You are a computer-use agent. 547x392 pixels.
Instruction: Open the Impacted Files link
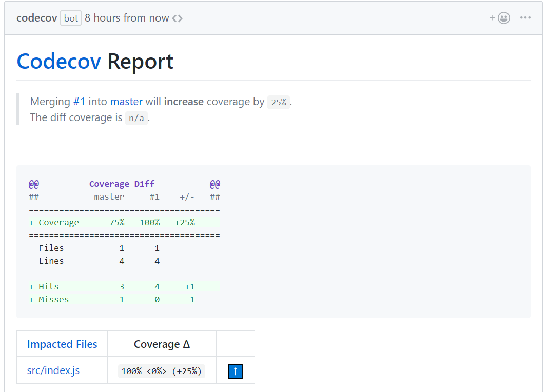[62, 344]
